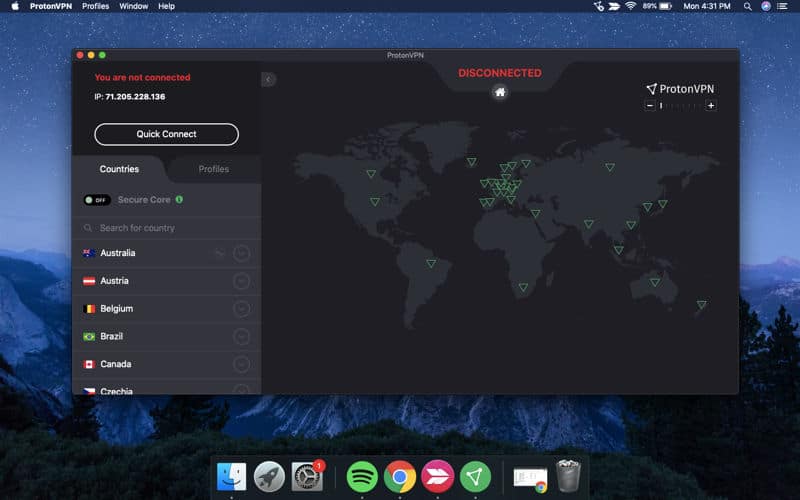Open the Trash in the Dock

click(x=568, y=476)
